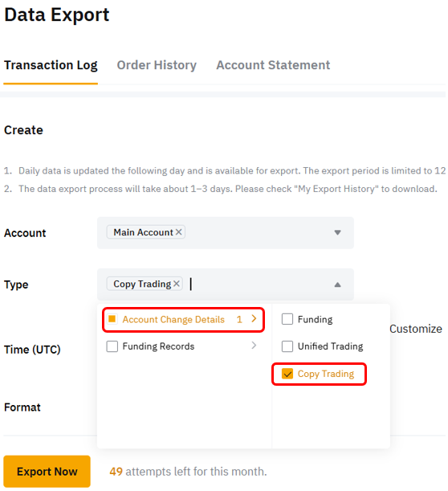Viewport: 448px width, 491px height.
Task: Focus the Type search input field
Action: [259, 284]
